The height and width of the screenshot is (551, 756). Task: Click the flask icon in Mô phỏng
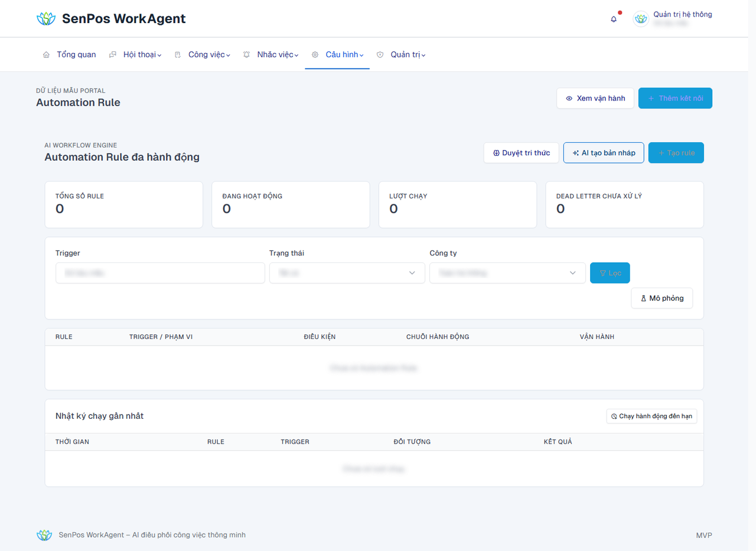(644, 299)
